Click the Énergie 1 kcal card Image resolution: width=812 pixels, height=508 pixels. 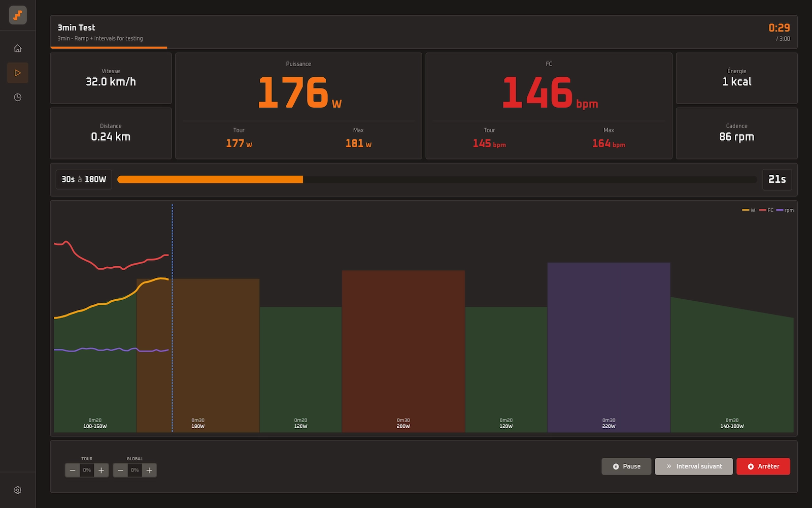pos(736,78)
